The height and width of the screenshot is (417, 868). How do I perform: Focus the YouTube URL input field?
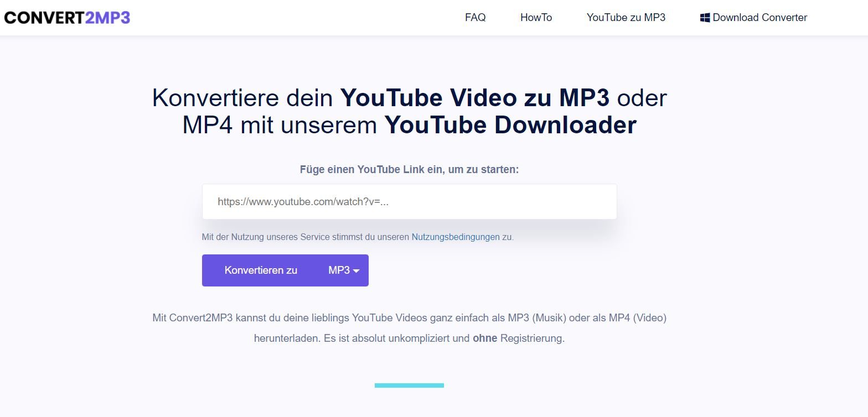pos(409,202)
